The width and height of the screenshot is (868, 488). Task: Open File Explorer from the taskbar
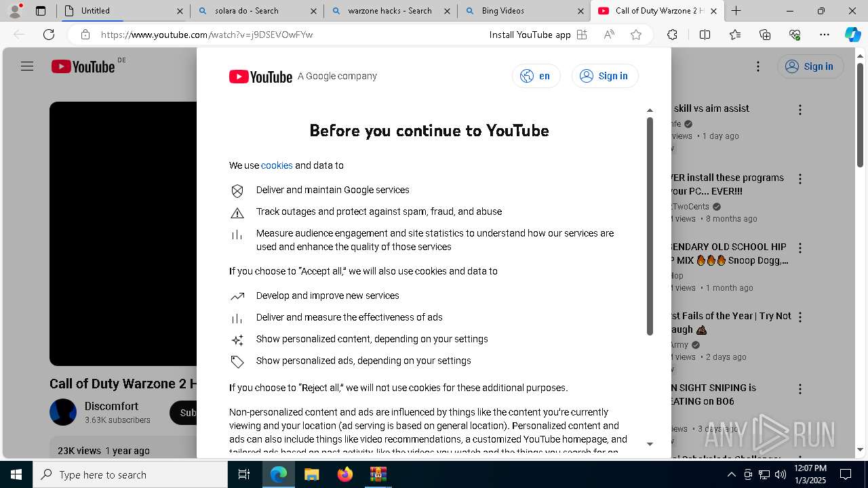311,474
